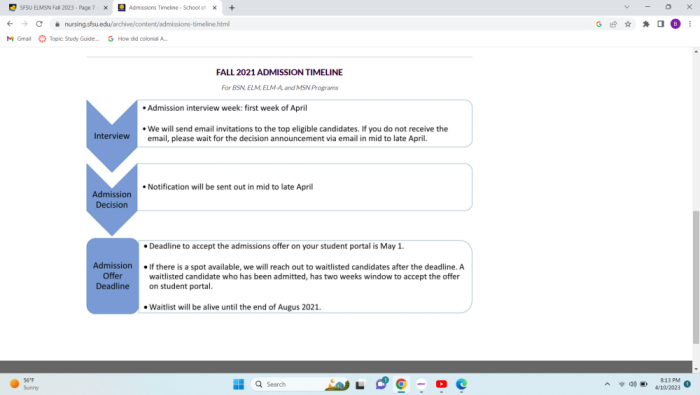Close the SFSU ELMSN Fall 2023 tab
700x395 pixels.
(x=106, y=8)
